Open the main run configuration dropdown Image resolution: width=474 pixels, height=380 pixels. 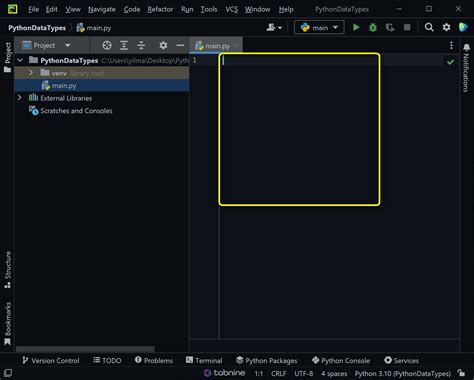click(x=319, y=27)
